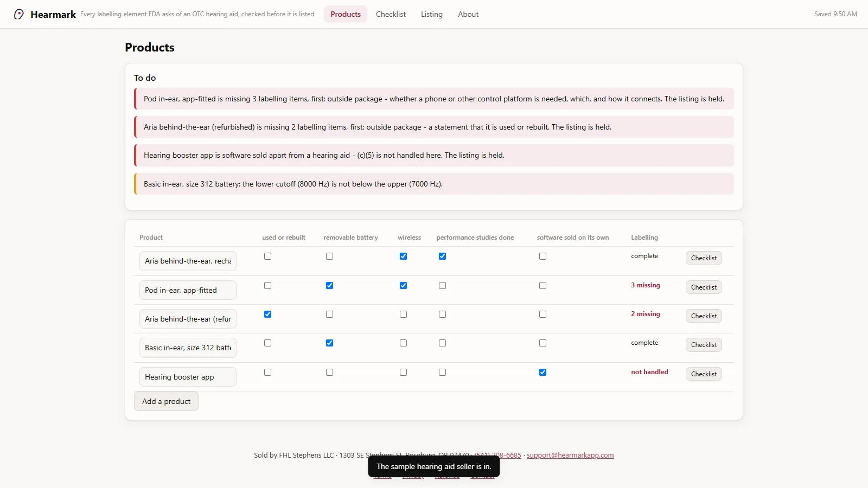The height and width of the screenshot is (488, 868).
Task: Open Checklist for Pod in-ear, app-fitted
Action: tap(704, 287)
